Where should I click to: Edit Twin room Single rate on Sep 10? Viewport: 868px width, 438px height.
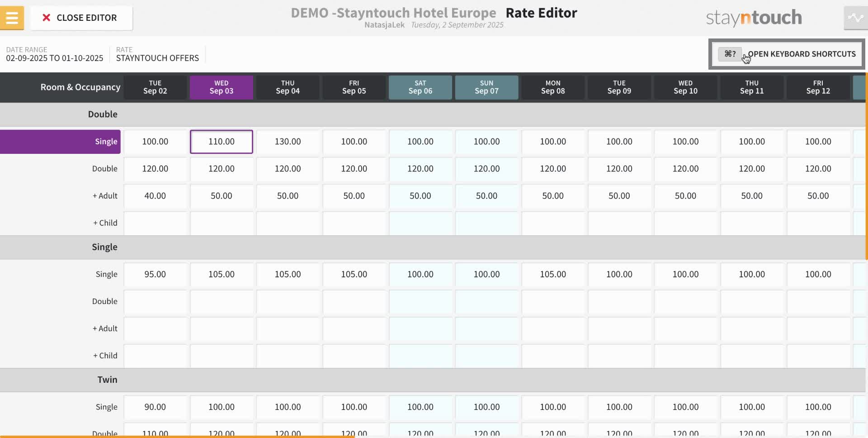point(686,407)
